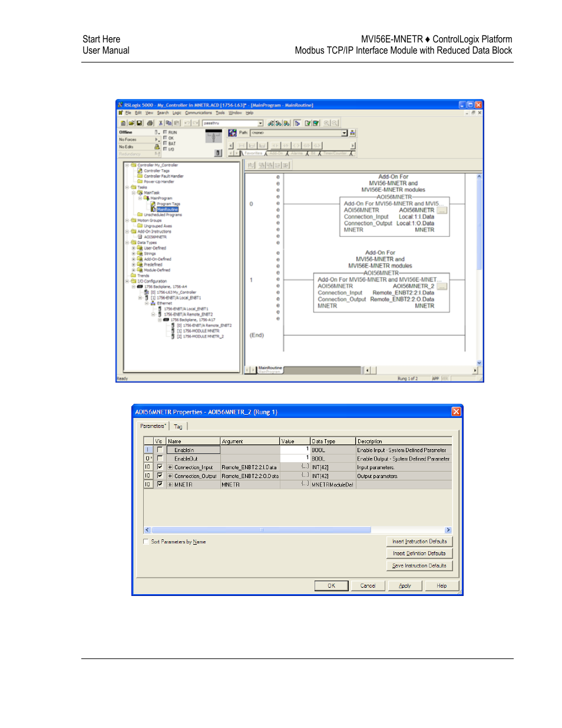The height and width of the screenshot is (728, 562).
Task: Click the communications icon left of Path
Action: coord(232,133)
